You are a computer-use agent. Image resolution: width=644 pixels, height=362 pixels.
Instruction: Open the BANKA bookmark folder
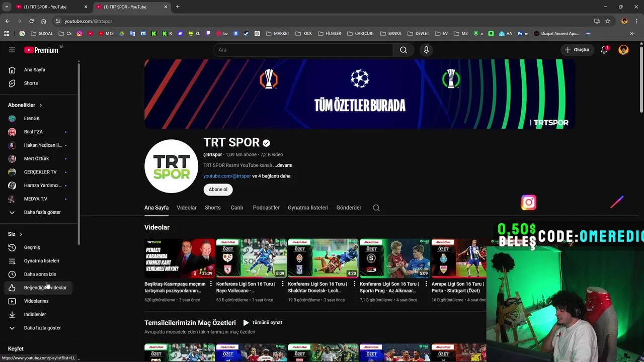(391, 34)
